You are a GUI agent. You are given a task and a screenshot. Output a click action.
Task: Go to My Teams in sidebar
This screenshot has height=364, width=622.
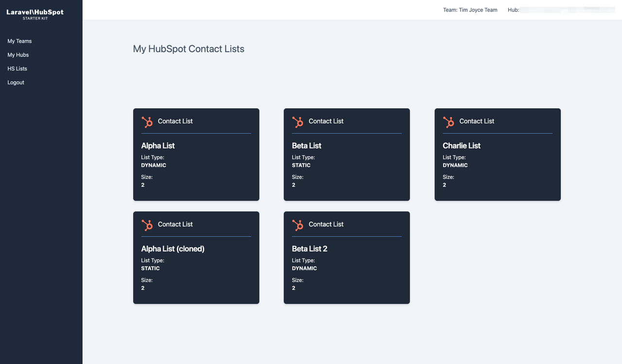tap(19, 41)
